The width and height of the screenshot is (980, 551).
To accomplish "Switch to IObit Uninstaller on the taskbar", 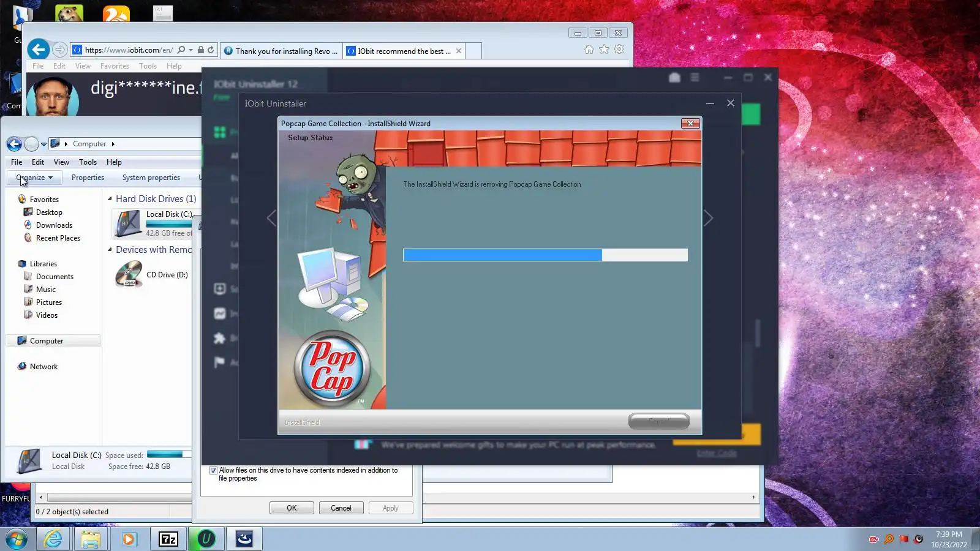I will 206,539.
